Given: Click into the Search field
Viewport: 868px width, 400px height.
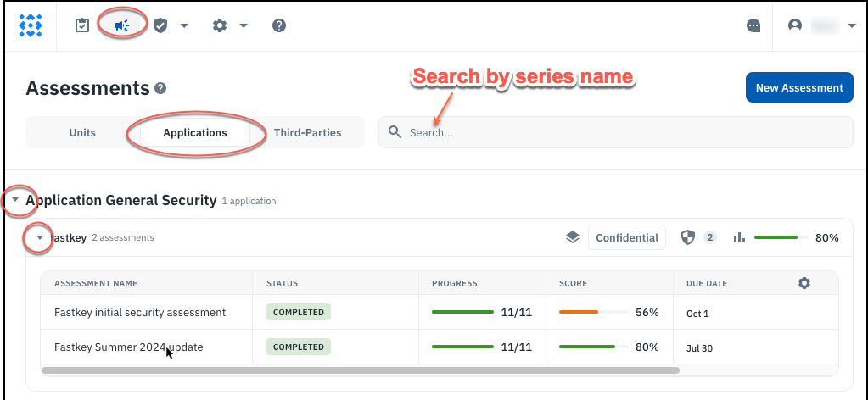Looking at the screenshot, I should [615, 132].
